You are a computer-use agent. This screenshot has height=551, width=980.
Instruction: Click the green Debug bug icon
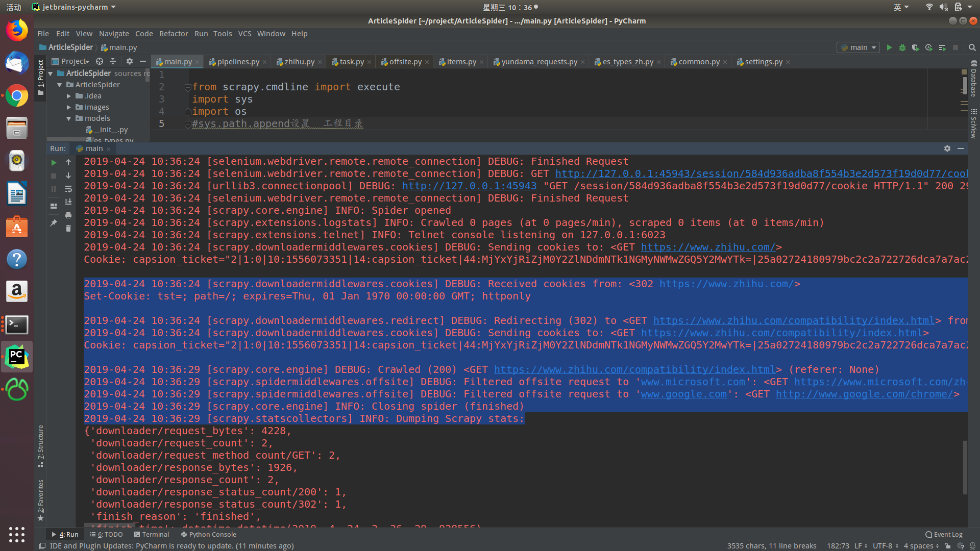pos(902,47)
